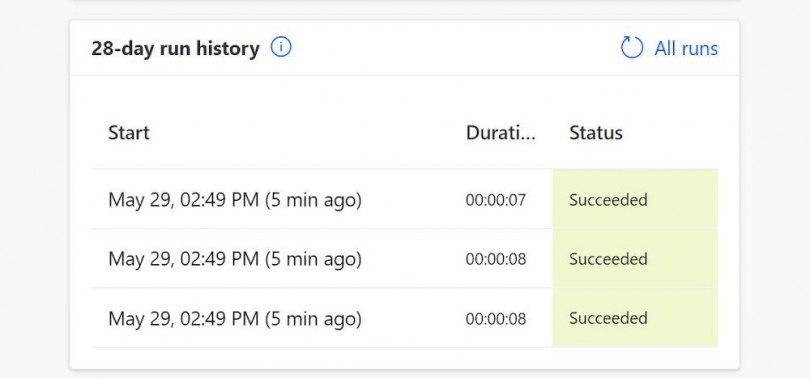Click green highlight right of top Succeeded label
Viewport: 810px width, 379px height.
tap(682, 200)
